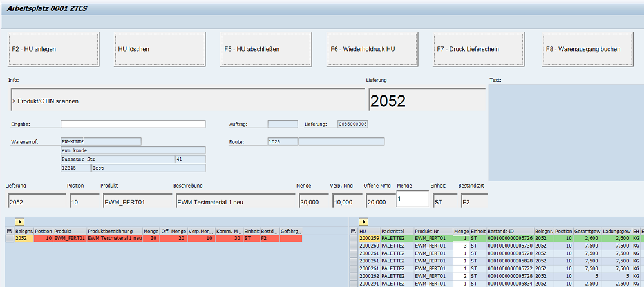The height and width of the screenshot is (287, 644).
Task: Click toolbar expand arrow above left delivery table
Action: 20,222
